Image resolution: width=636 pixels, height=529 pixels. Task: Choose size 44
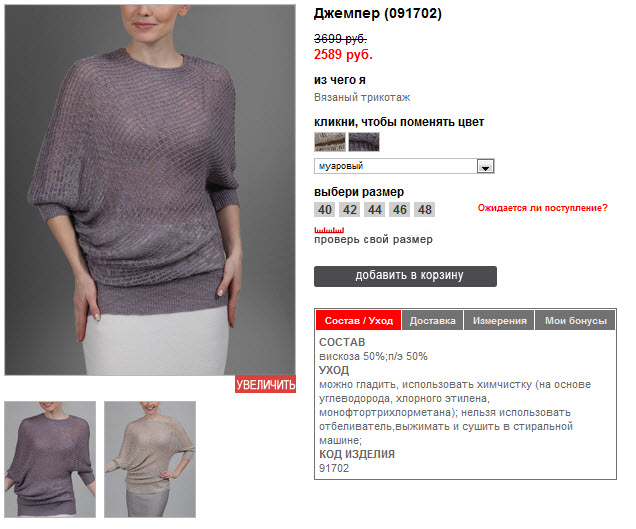point(374,210)
